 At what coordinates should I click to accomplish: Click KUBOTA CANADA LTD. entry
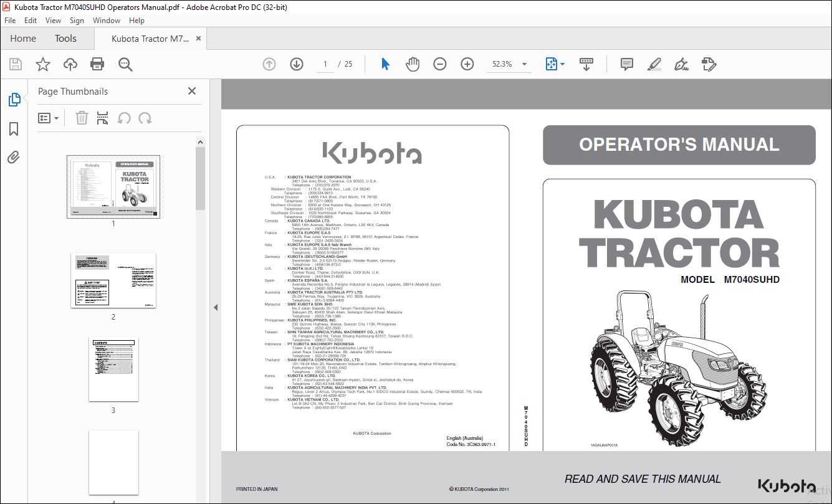(x=308, y=221)
